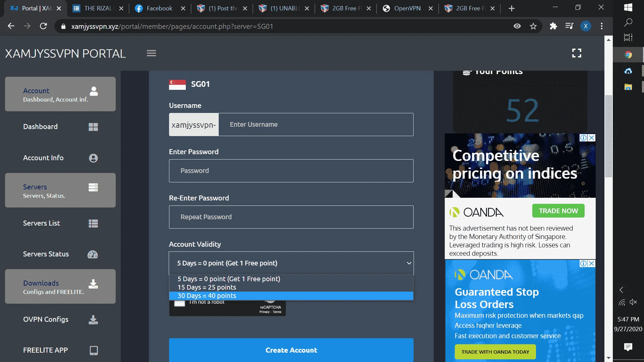Click the Chrome profile avatar X
This screenshot has width=644, height=362.
pyautogui.click(x=586, y=26)
